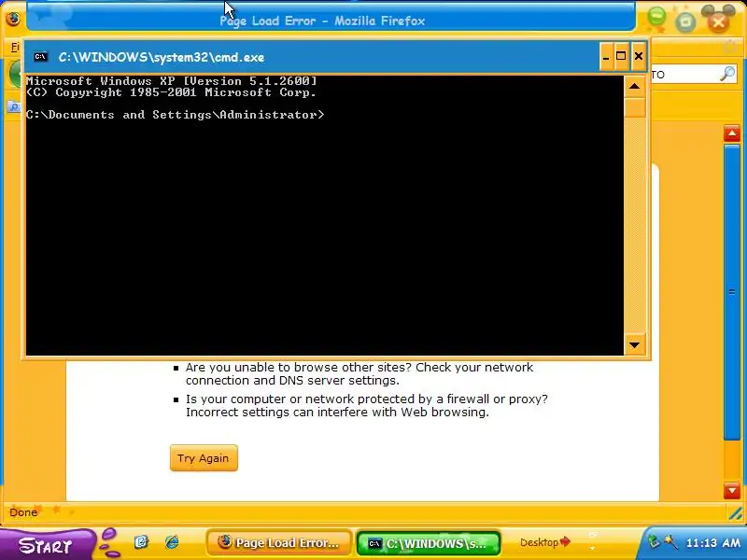
Task: Click the Firefox window resize grip
Action: click(736, 512)
